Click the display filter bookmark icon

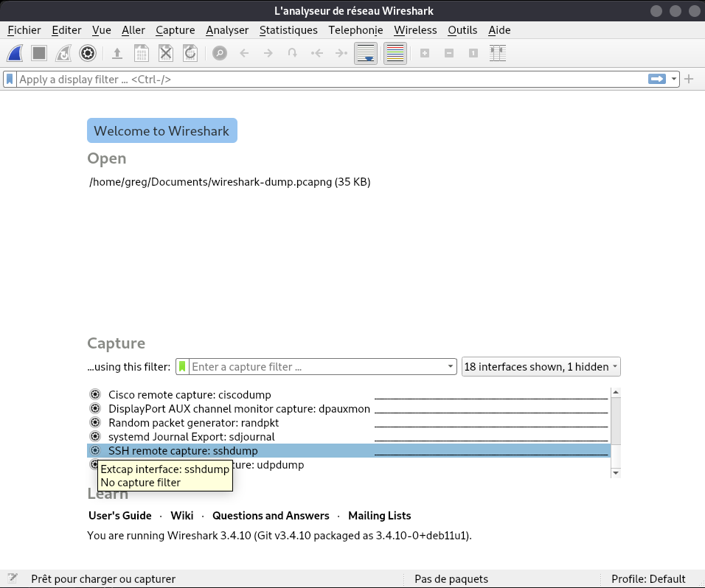click(x=10, y=79)
